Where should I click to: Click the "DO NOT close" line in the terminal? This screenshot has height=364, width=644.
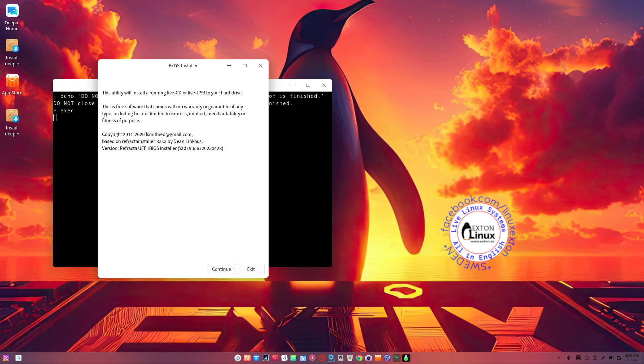pos(74,104)
